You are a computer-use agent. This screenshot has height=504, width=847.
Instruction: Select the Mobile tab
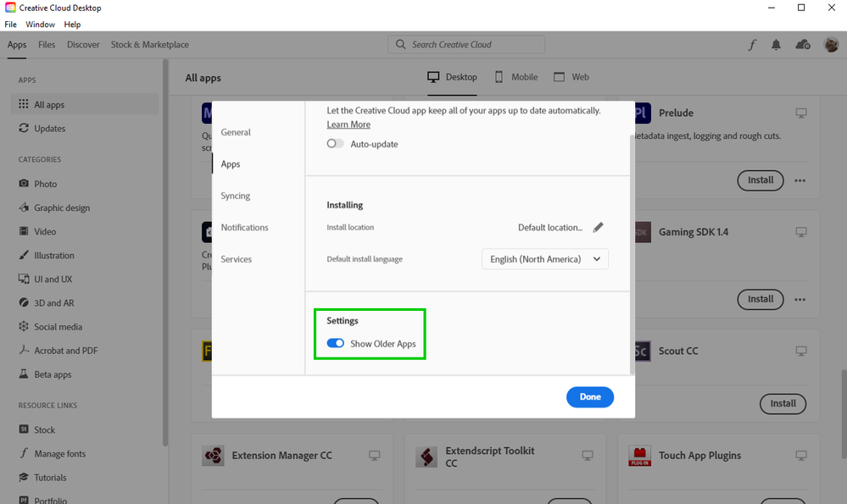point(516,77)
